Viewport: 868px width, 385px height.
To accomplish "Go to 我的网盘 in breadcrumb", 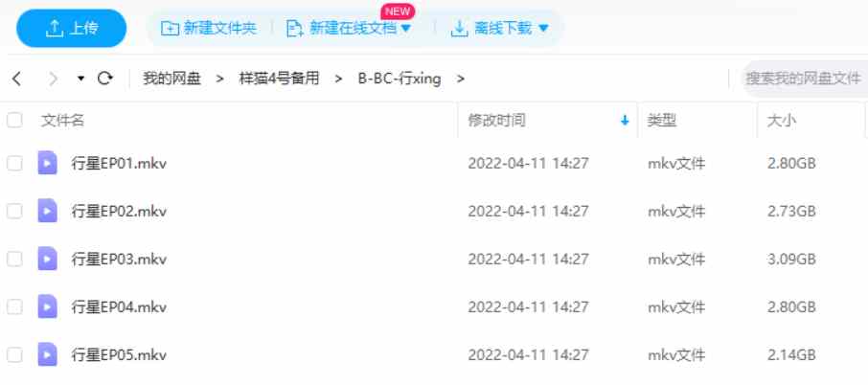I will click(x=171, y=79).
